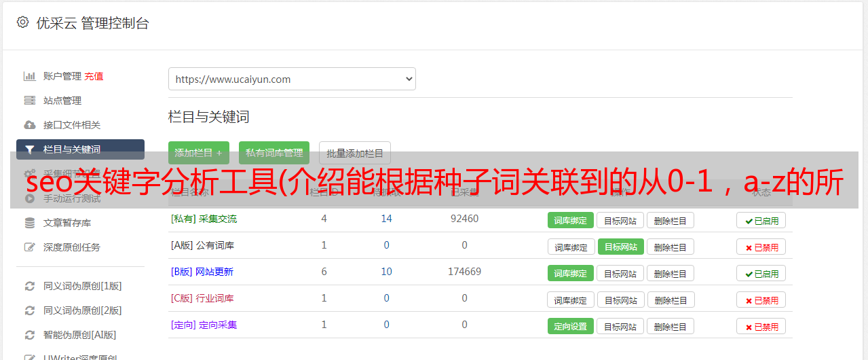Click green 目标网站 for 公有词库 row

point(620,247)
